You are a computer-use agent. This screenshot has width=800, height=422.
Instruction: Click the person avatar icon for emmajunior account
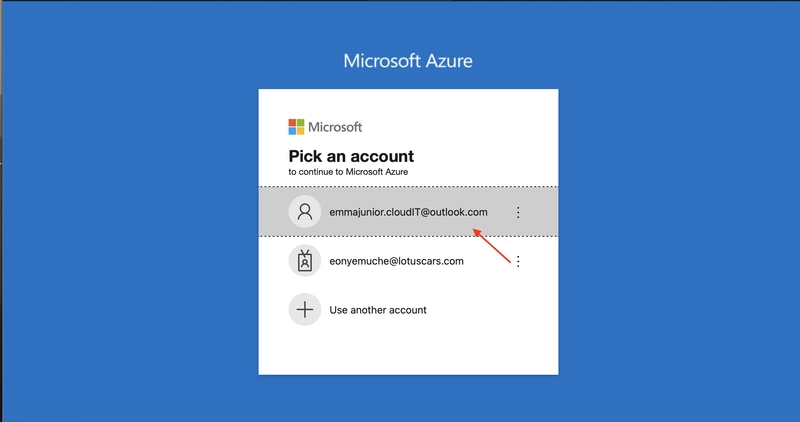(305, 211)
